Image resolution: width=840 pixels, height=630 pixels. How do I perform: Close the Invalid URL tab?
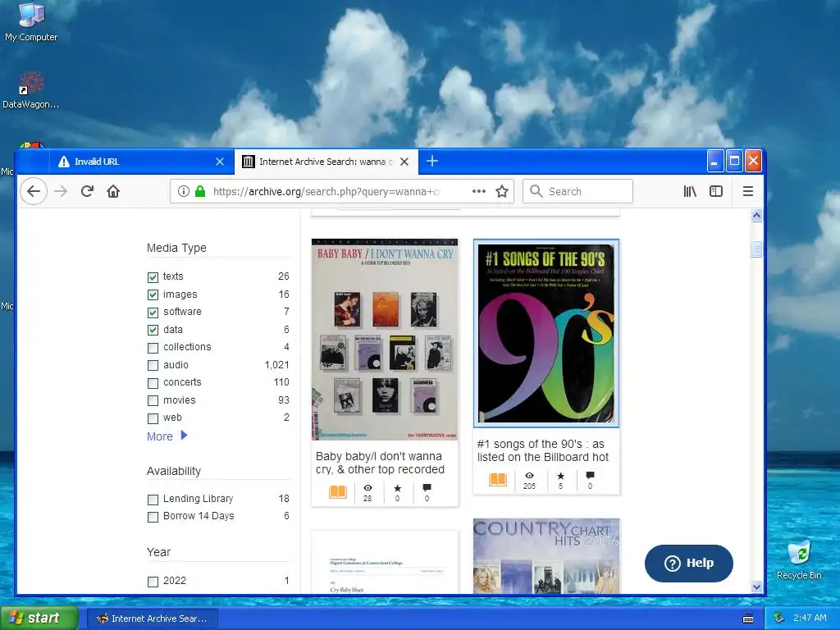tap(220, 162)
